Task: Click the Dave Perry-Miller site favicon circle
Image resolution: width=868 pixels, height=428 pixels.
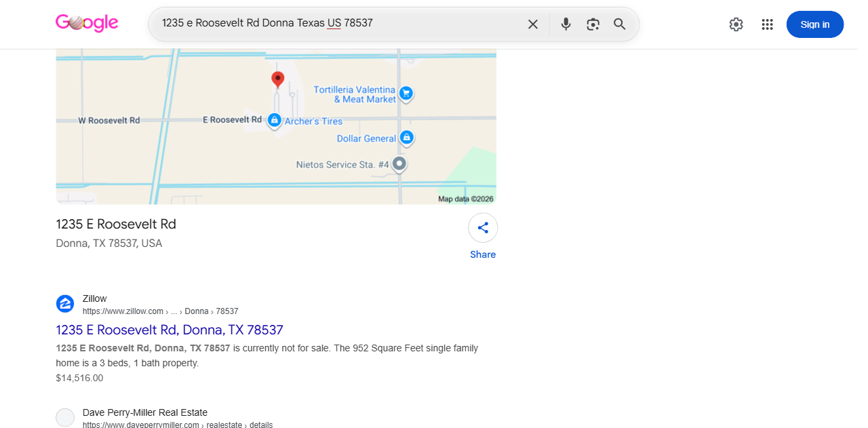Action: tap(65, 418)
